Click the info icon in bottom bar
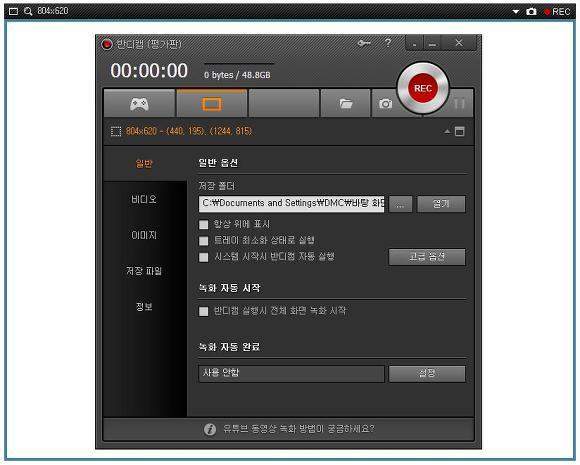The height and width of the screenshot is (465, 580). tap(210, 429)
